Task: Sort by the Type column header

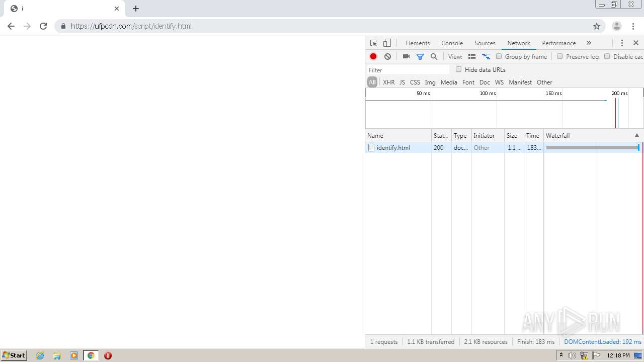Action: 461,136
